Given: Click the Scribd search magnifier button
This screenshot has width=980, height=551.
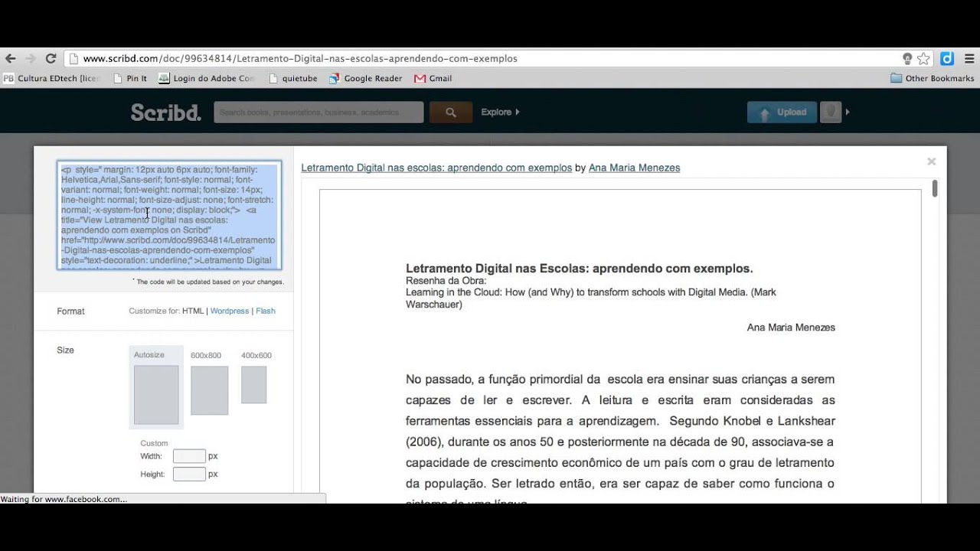Looking at the screenshot, I should [x=450, y=112].
